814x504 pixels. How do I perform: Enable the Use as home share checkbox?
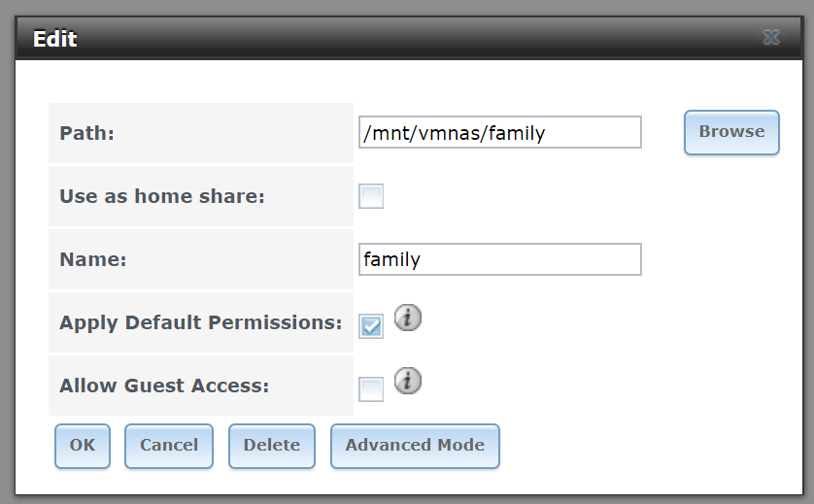(x=371, y=196)
